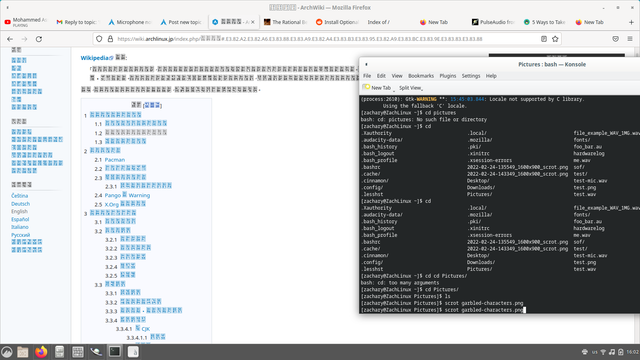Switch wiki language to Čeština
Image resolution: width=640 pixels, height=360 pixels.
[x=20, y=196]
